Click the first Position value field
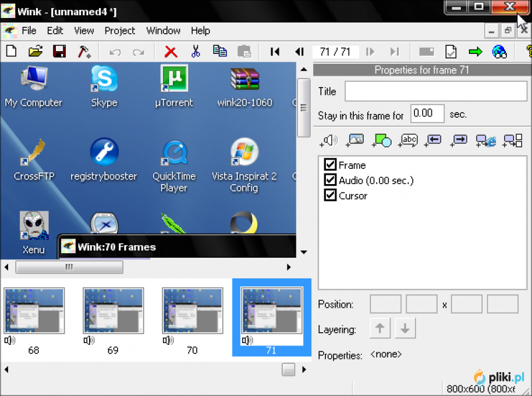 (386, 304)
